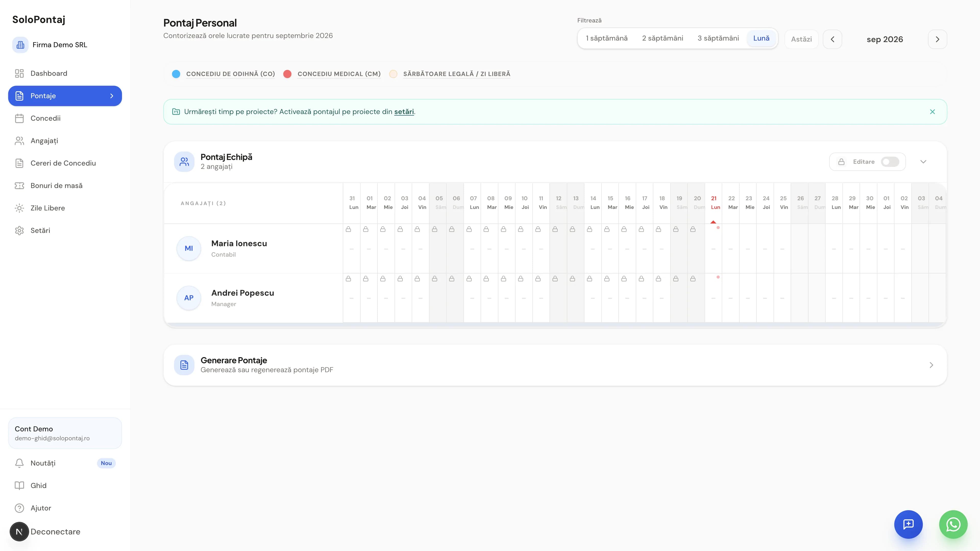Toggle the Editare switch on
The image size is (980, 551).
(890, 162)
